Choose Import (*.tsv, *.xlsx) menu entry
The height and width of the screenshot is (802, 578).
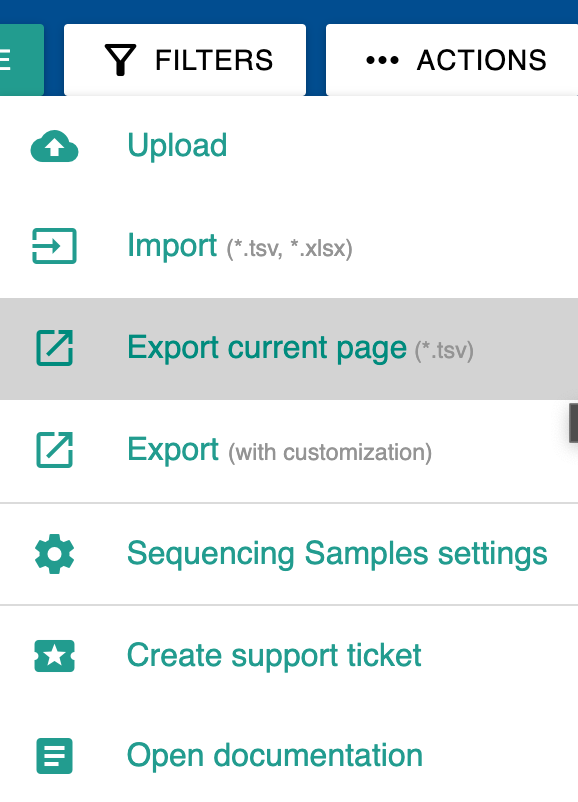[289, 246]
